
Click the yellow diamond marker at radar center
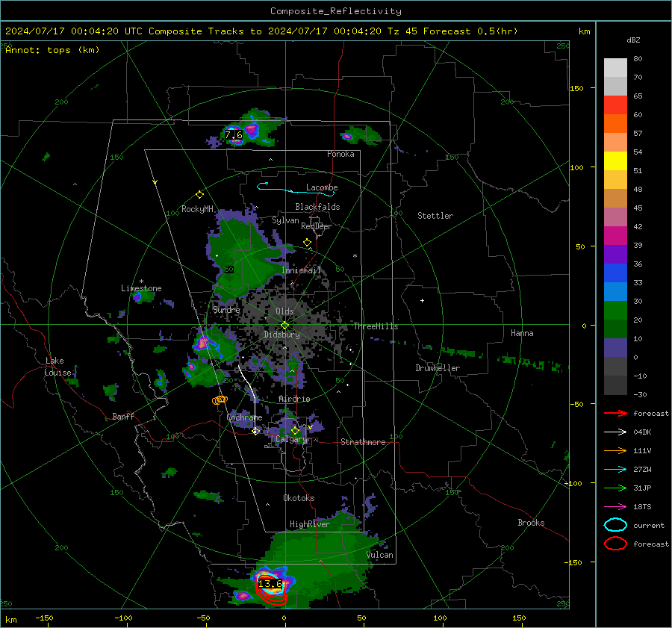coord(284,326)
